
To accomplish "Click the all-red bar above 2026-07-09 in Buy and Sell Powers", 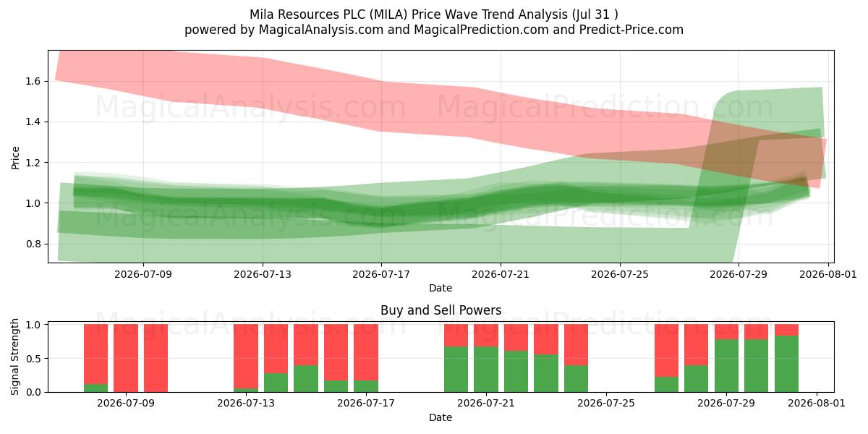I will 126,358.
